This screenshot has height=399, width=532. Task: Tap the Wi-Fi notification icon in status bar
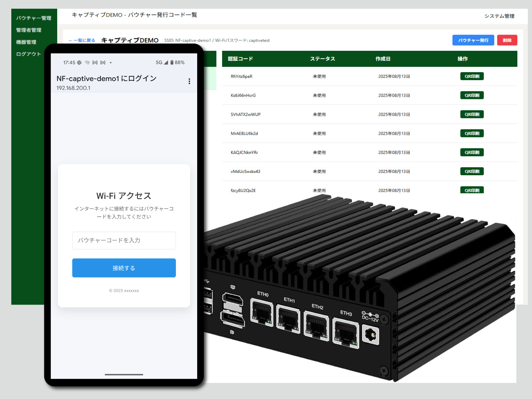tap(87, 63)
